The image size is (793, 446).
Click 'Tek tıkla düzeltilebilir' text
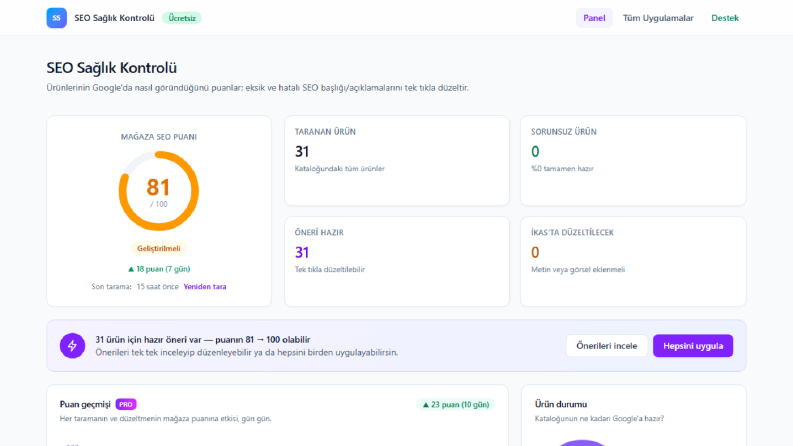[x=330, y=270]
